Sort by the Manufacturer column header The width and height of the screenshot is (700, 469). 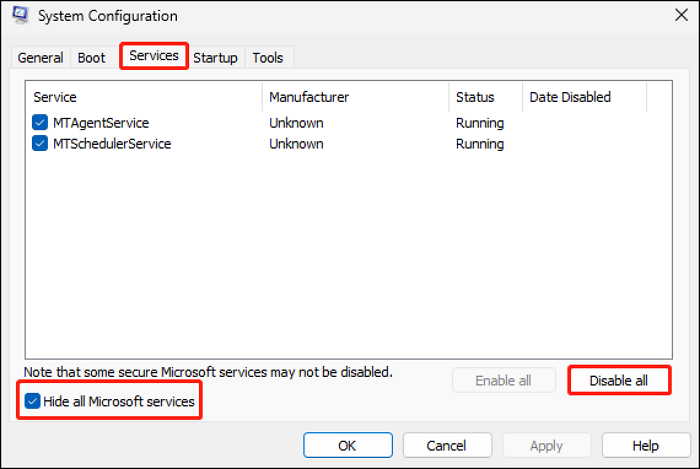click(355, 97)
